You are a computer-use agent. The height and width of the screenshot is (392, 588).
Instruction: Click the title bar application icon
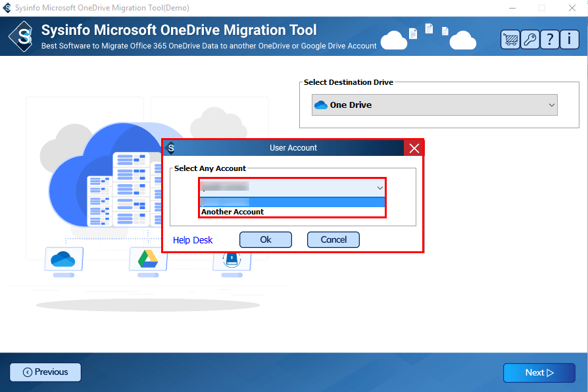tap(7, 8)
